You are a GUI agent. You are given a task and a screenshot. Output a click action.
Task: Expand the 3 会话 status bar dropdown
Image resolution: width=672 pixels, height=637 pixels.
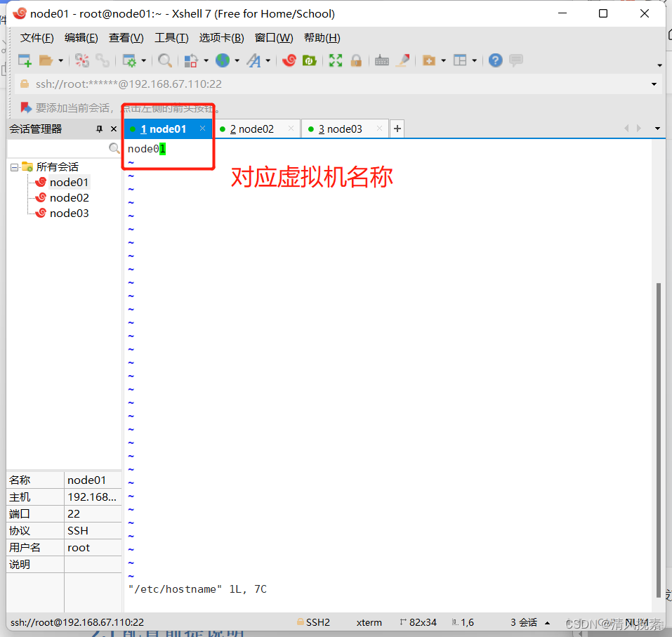pos(548,622)
